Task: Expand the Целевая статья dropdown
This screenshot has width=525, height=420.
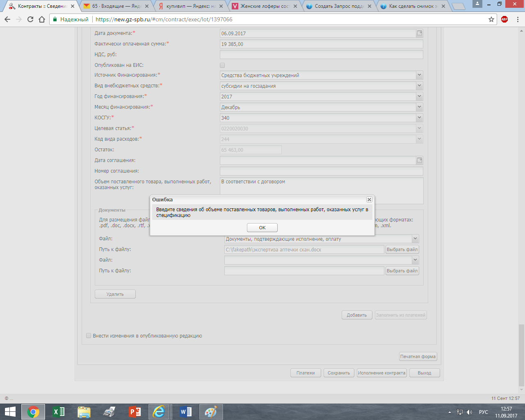Action: click(419, 128)
